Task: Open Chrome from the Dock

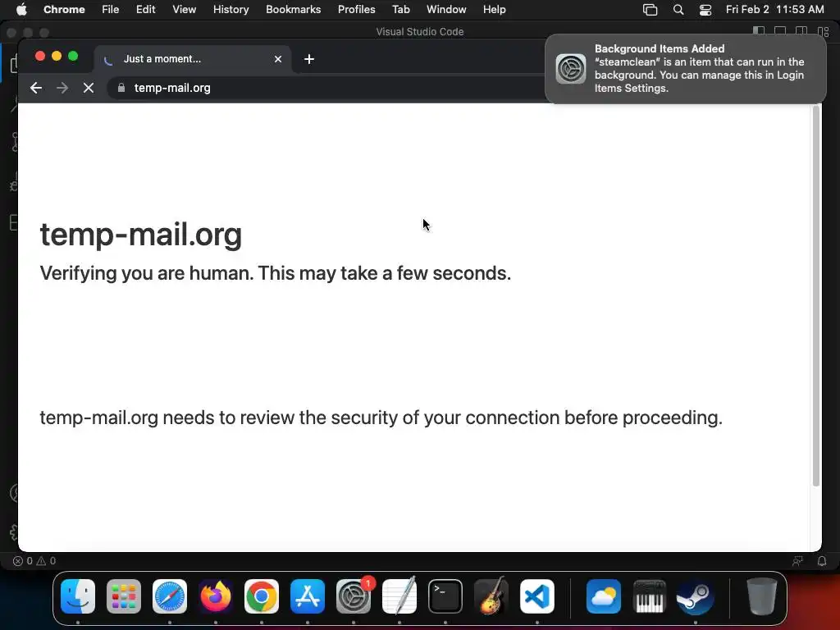Action: (262, 596)
